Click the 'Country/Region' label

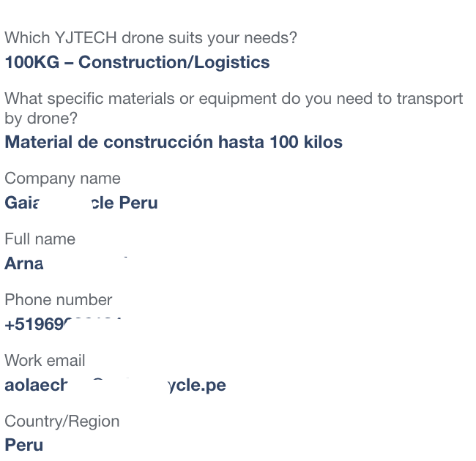62,421
